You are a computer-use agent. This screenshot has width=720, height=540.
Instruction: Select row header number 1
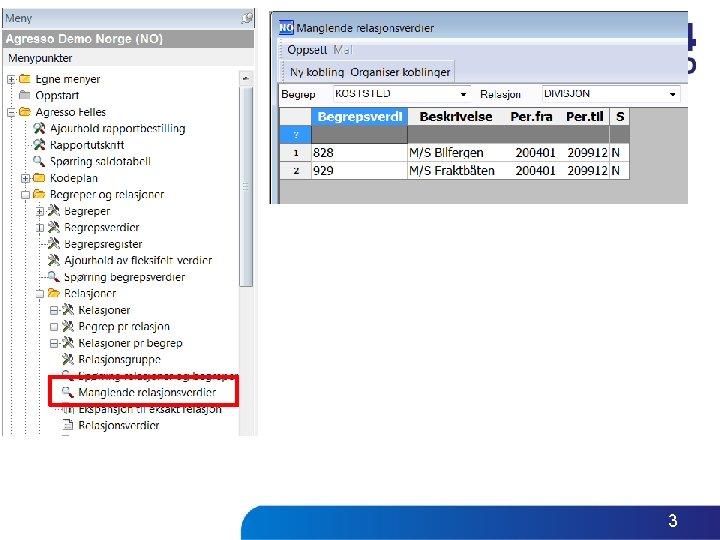pos(296,152)
